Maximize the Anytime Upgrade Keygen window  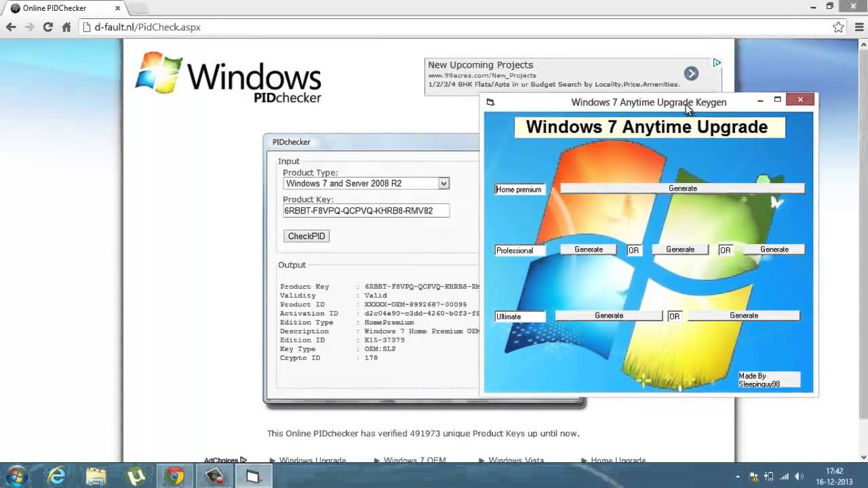point(778,100)
